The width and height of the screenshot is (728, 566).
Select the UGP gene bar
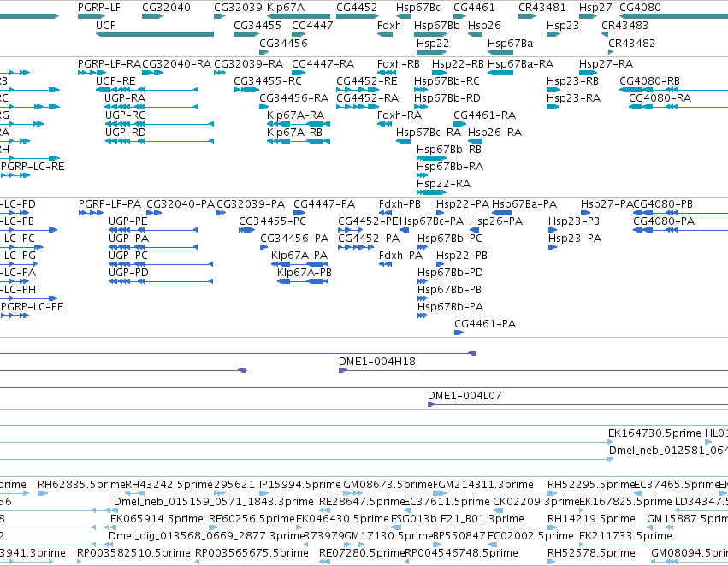point(155,34)
